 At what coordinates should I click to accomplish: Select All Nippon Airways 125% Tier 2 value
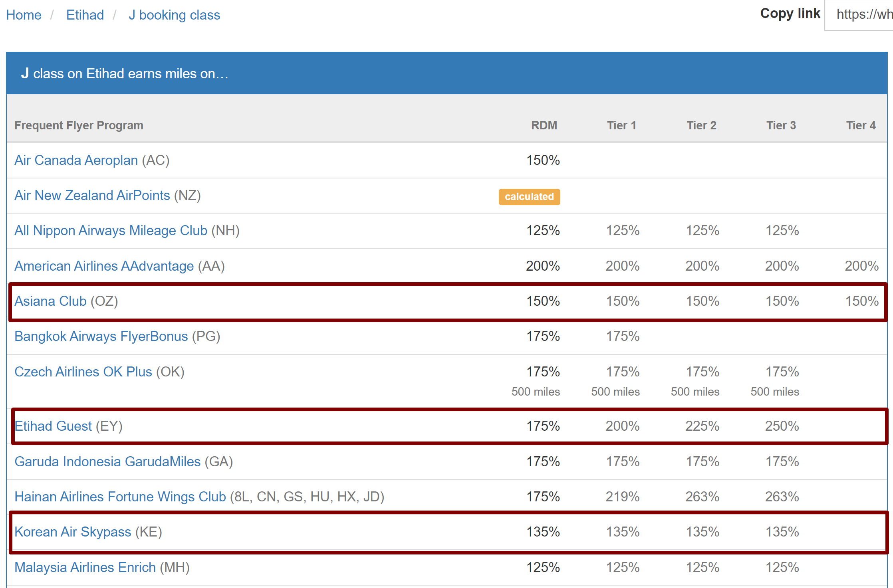tap(702, 230)
